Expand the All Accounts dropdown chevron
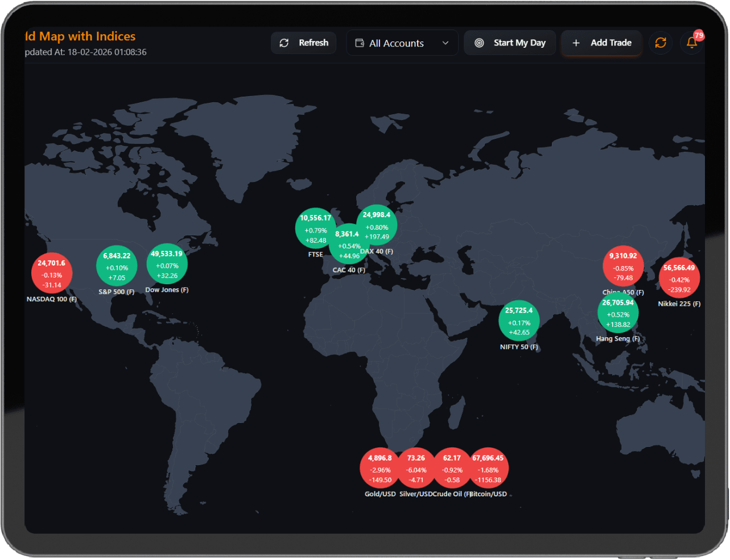Image resolution: width=730 pixels, height=560 pixels. click(x=446, y=43)
